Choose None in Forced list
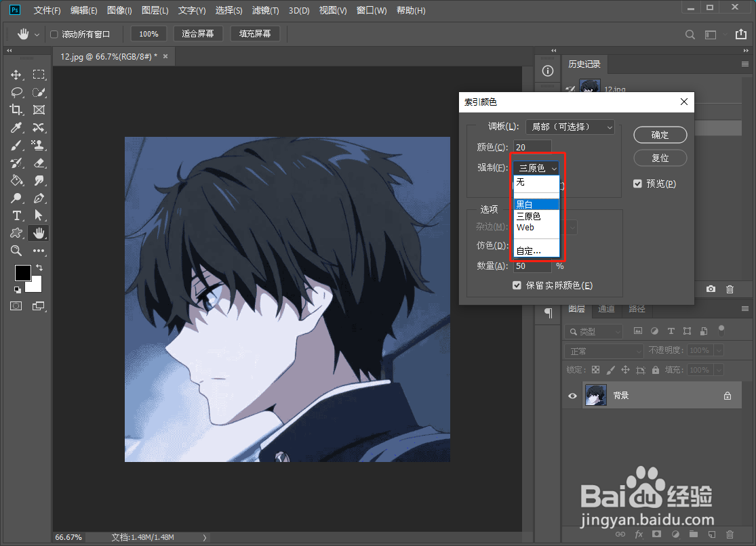 coord(536,182)
